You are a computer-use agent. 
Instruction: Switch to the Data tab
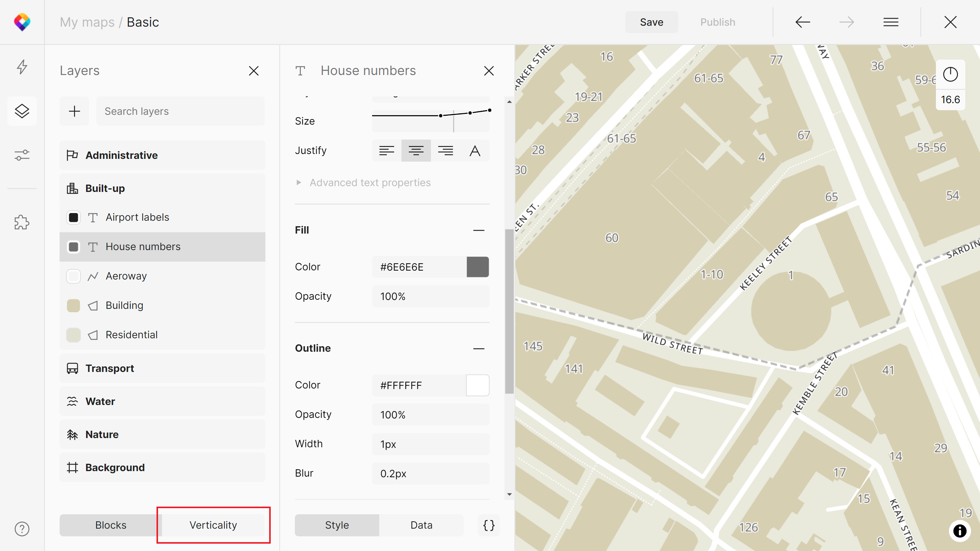click(x=421, y=525)
